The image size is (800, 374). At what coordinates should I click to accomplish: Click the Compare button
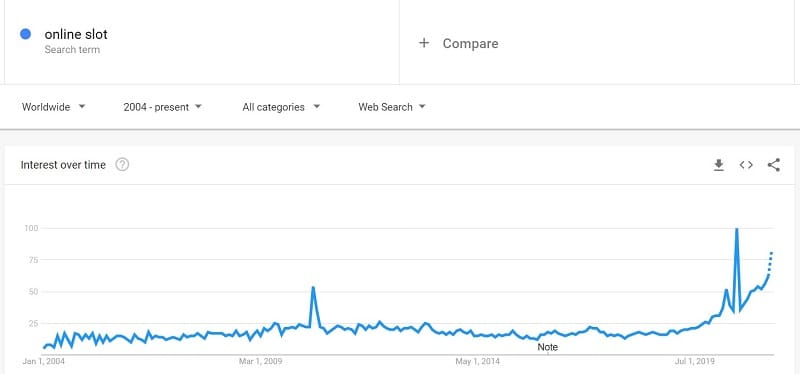[458, 43]
